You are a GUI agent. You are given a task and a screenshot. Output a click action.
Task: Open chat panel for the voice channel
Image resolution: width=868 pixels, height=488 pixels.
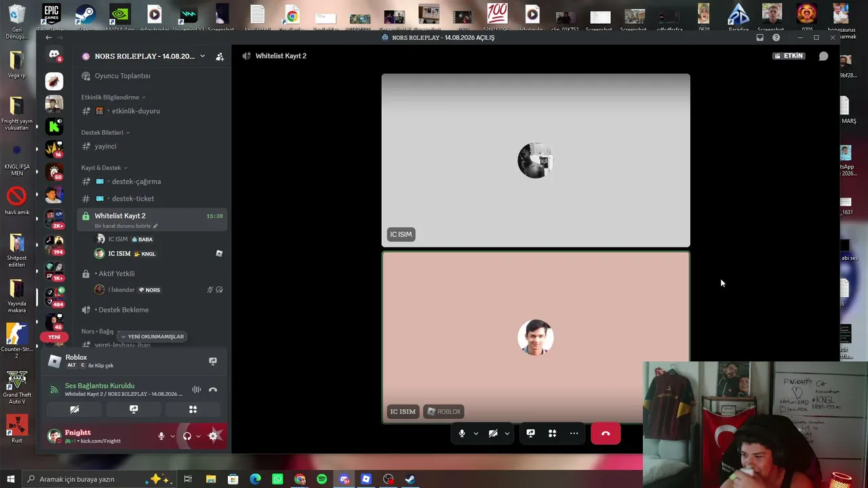[823, 56]
